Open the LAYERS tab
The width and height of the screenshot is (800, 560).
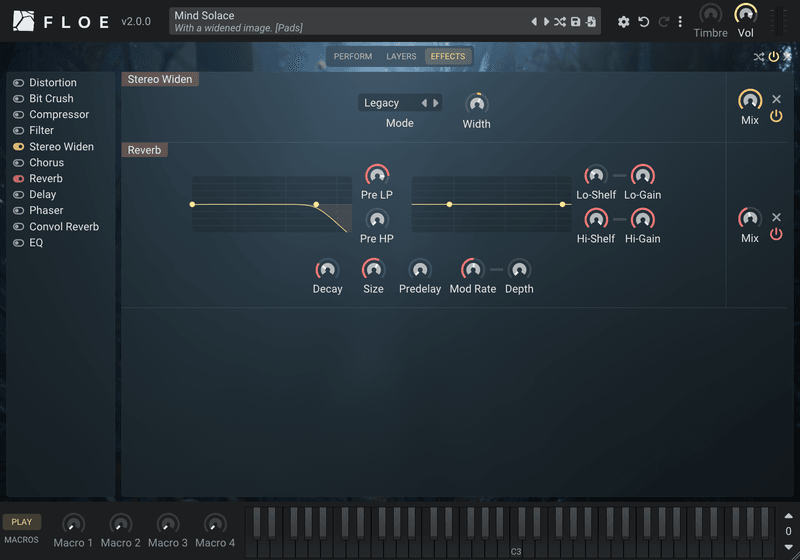click(401, 56)
